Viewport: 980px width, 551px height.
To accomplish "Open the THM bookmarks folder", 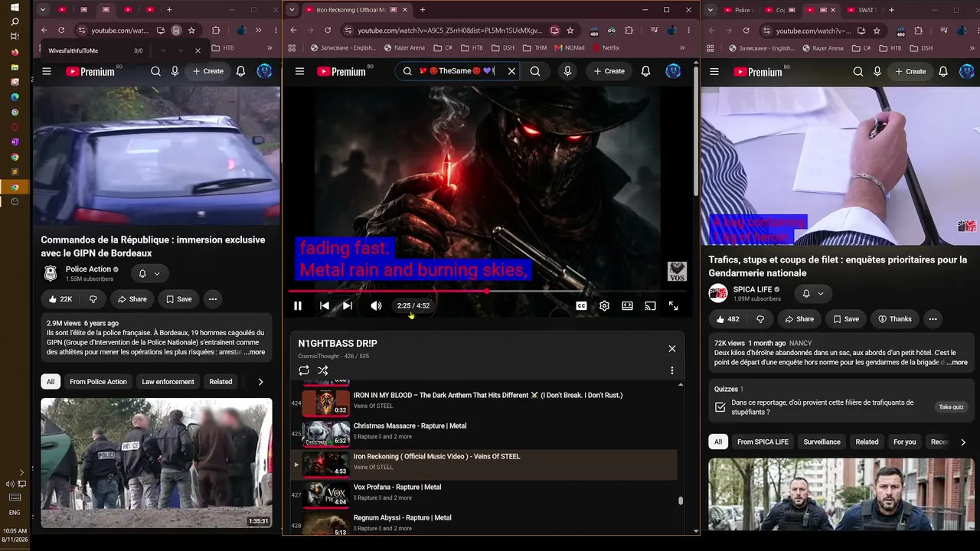I will (534, 47).
